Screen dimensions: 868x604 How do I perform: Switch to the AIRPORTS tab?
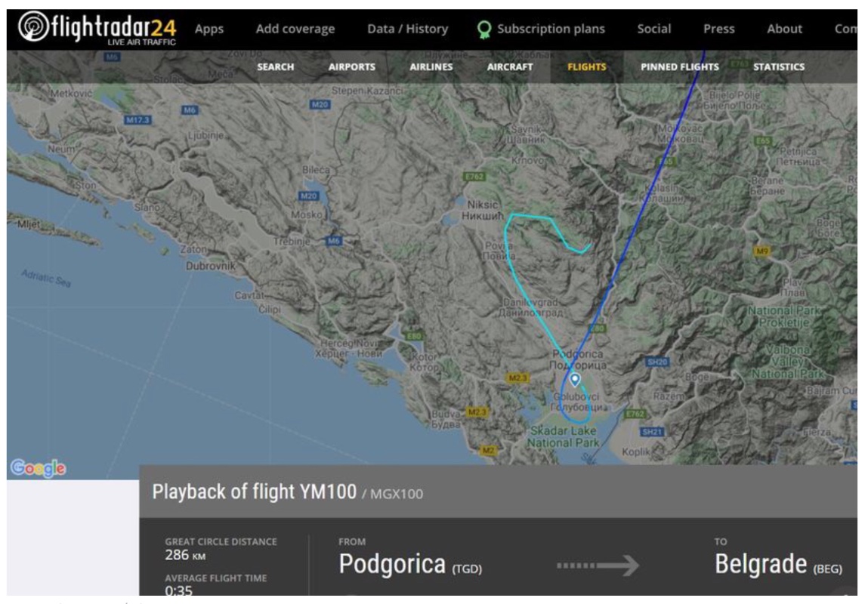[351, 66]
